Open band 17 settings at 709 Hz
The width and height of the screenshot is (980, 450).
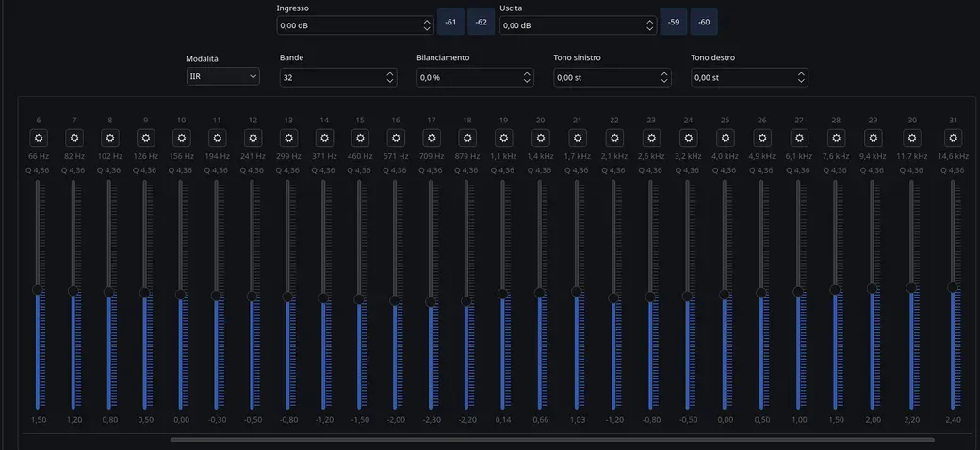tap(432, 138)
